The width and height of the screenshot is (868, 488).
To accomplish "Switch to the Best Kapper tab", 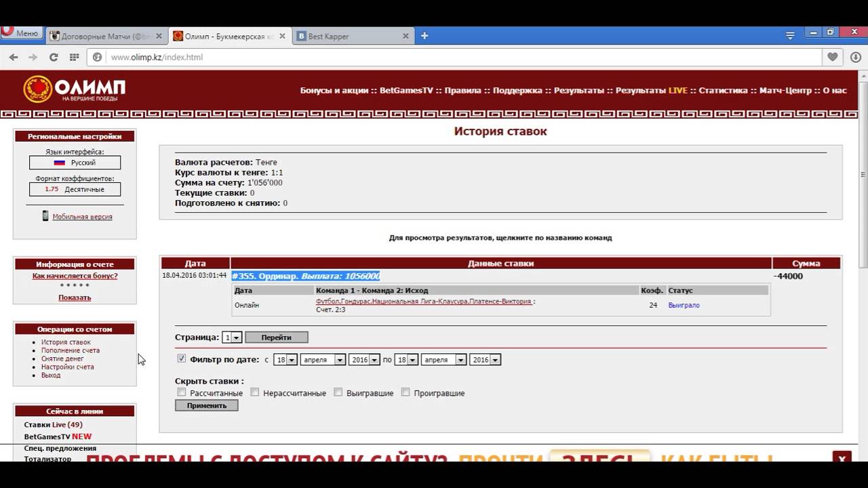I will tap(353, 37).
